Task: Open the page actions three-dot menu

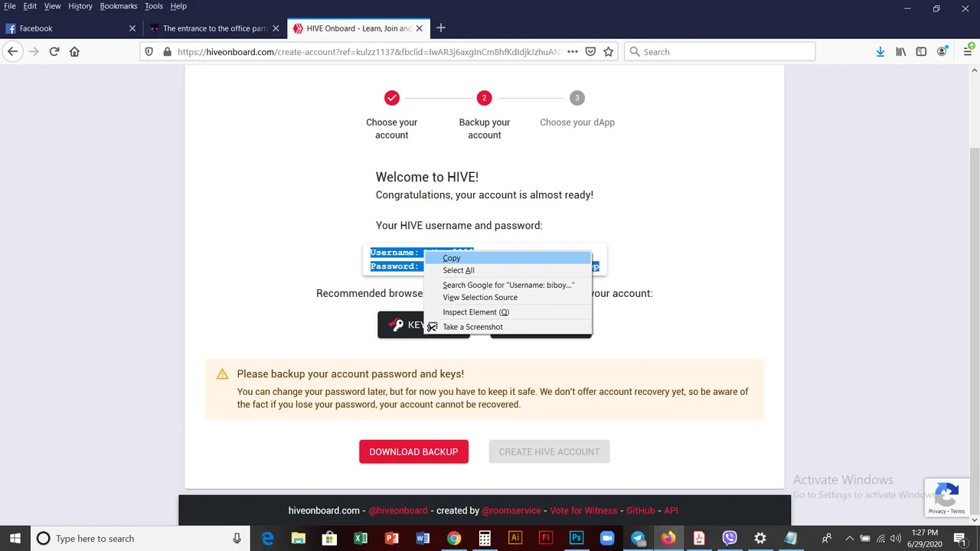Action: coord(573,51)
